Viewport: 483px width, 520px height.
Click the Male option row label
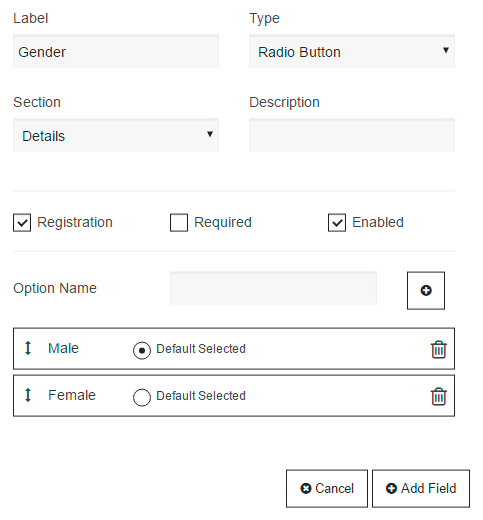63,348
